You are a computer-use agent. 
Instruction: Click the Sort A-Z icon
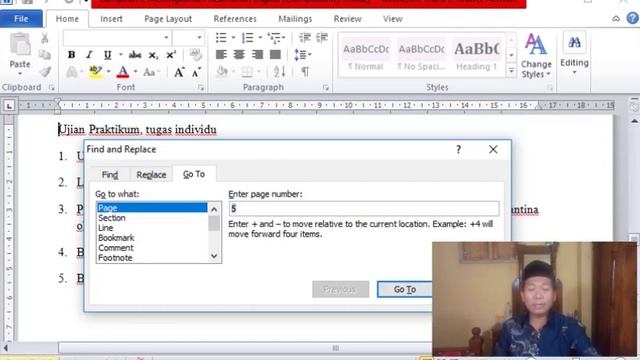279,72
